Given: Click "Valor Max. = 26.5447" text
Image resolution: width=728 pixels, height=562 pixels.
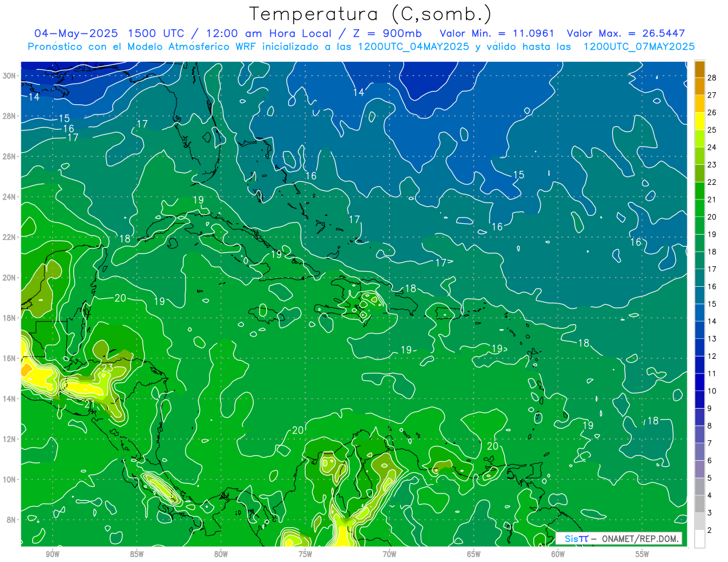Looking at the screenshot, I should point(626,33).
